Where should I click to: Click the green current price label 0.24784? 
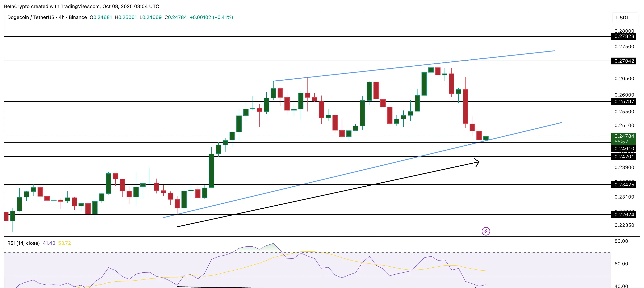tap(624, 136)
